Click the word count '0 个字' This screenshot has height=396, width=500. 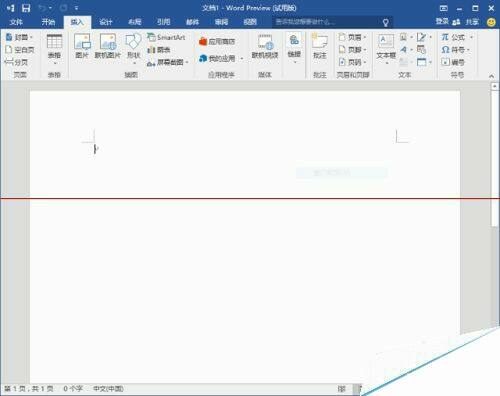(73, 389)
